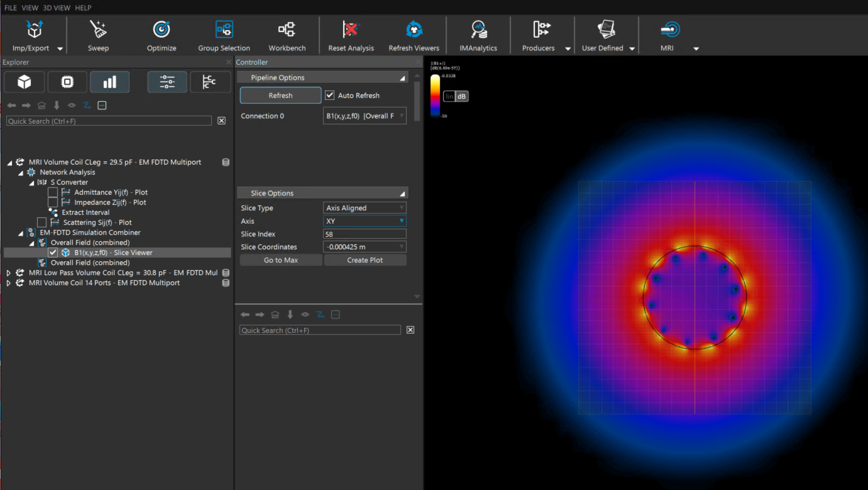Screen dimensions: 868x490
Task: Open the Axis XY dropdown
Action: [364, 221]
